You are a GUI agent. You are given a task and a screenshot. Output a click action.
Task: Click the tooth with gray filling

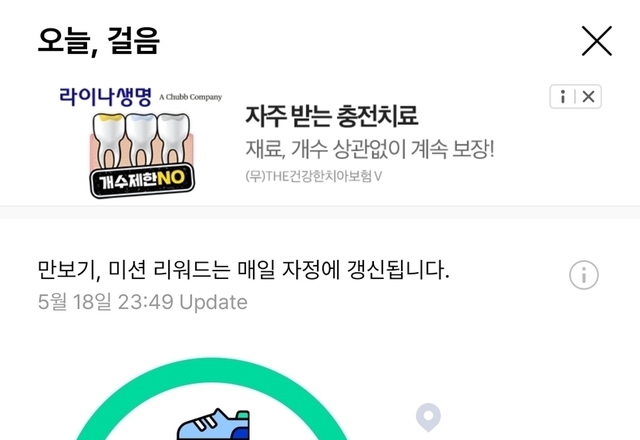173,141
